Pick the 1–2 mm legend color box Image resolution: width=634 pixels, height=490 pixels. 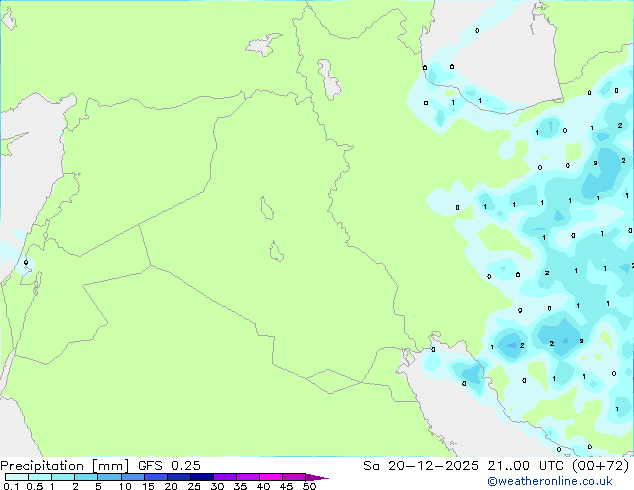click(x=63, y=477)
